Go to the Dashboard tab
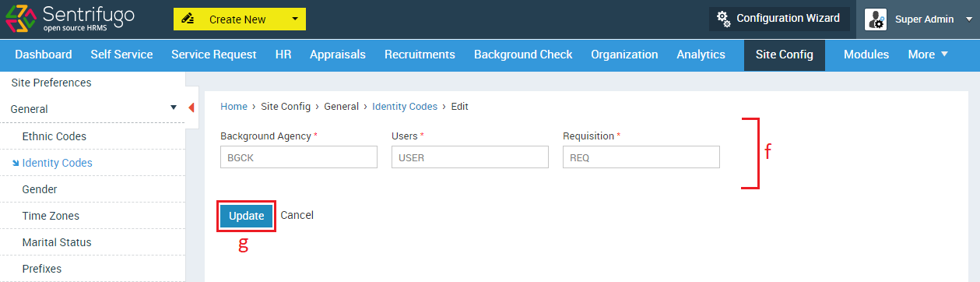This screenshot has width=980, height=282. tap(44, 55)
